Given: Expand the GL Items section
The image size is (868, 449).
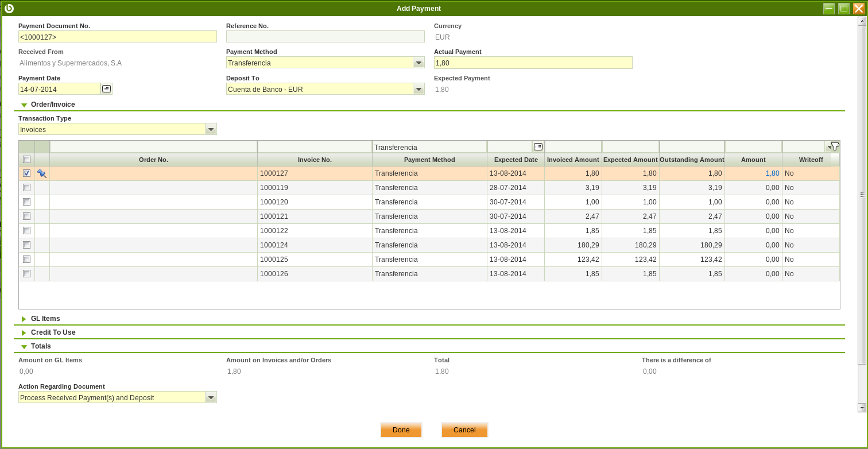Looking at the screenshot, I should (45, 319).
